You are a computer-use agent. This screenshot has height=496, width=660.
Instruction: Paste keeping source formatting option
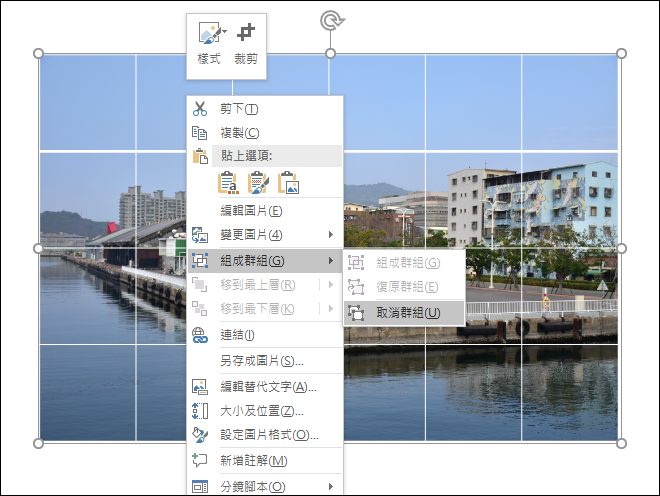click(258, 182)
